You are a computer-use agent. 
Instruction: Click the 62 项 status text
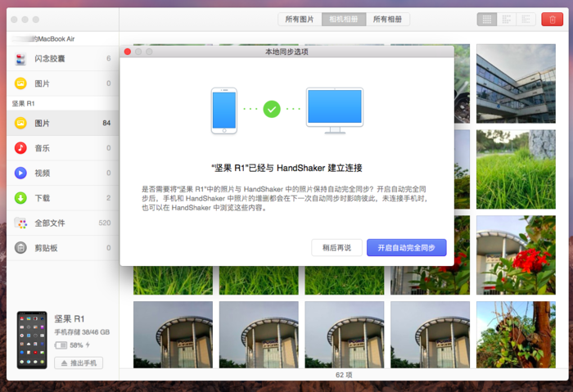point(344,375)
